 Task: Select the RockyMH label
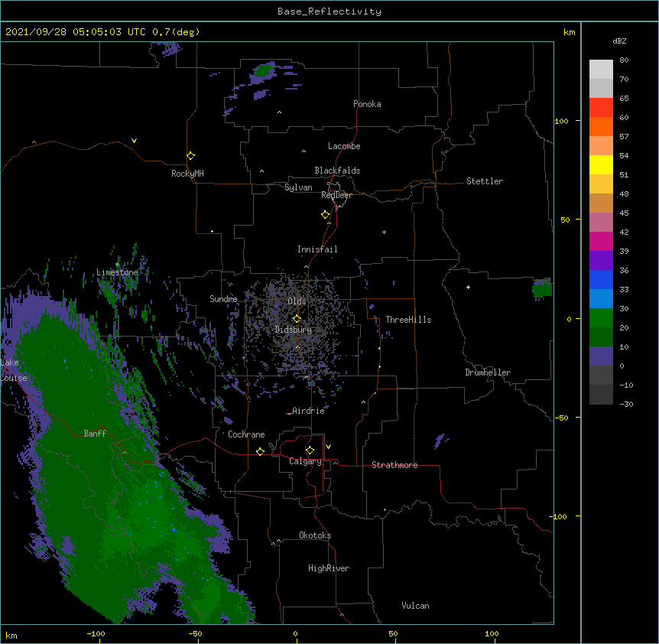pyautogui.click(x=187, y=174)
